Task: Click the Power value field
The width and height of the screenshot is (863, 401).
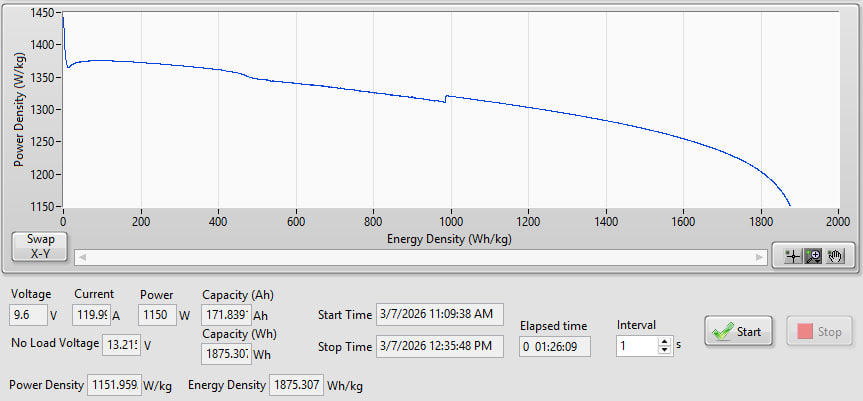Action: pyautogui.click(x=157, y=315)
